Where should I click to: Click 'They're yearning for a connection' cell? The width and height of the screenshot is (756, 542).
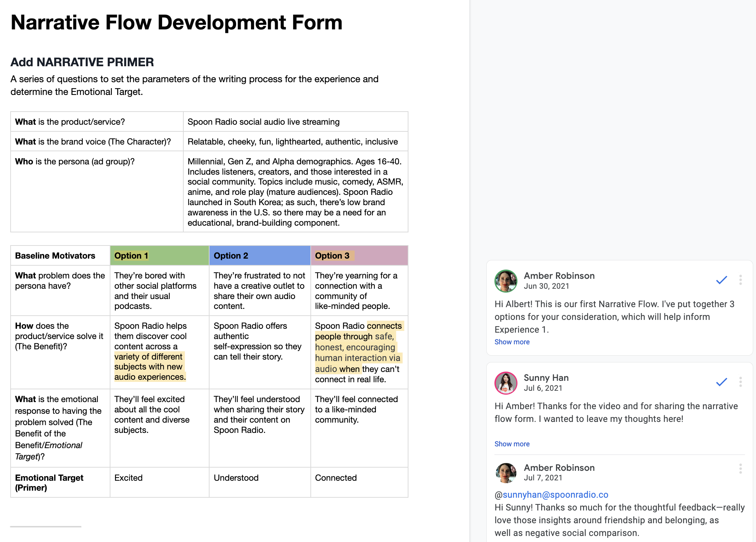pyautogui.click(x=359, y=290)
